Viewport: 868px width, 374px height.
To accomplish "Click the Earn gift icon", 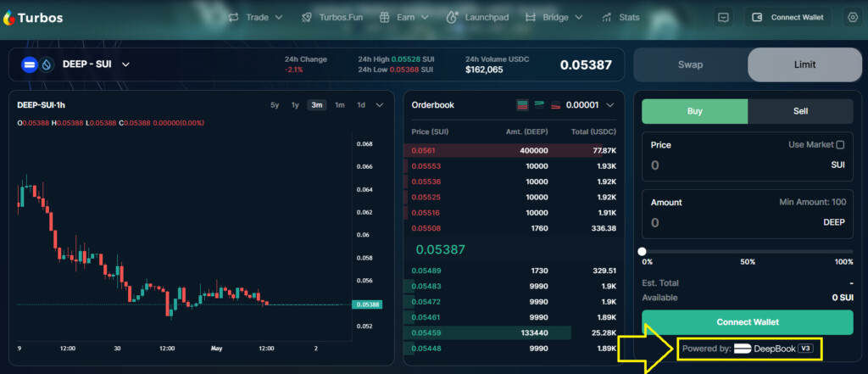I will [385, 17].
